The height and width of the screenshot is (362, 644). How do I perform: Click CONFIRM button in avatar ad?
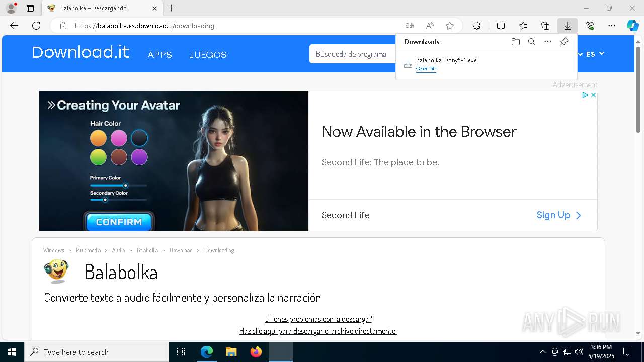pos(119,222)
